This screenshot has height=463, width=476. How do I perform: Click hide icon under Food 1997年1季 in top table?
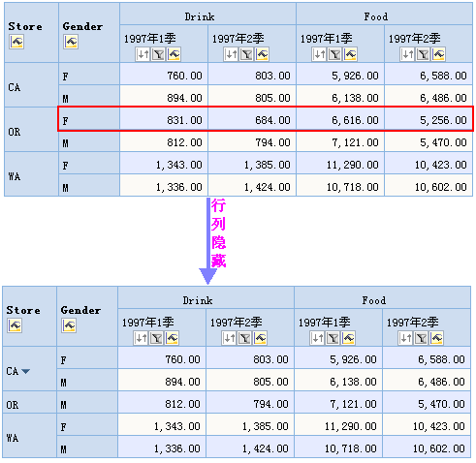tap(350, 54)
